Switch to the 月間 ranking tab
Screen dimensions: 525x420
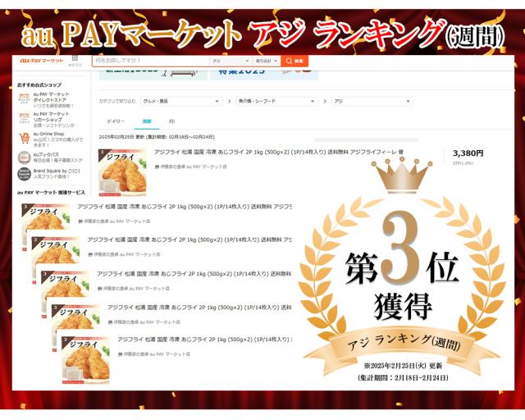(x=171, y=121)
